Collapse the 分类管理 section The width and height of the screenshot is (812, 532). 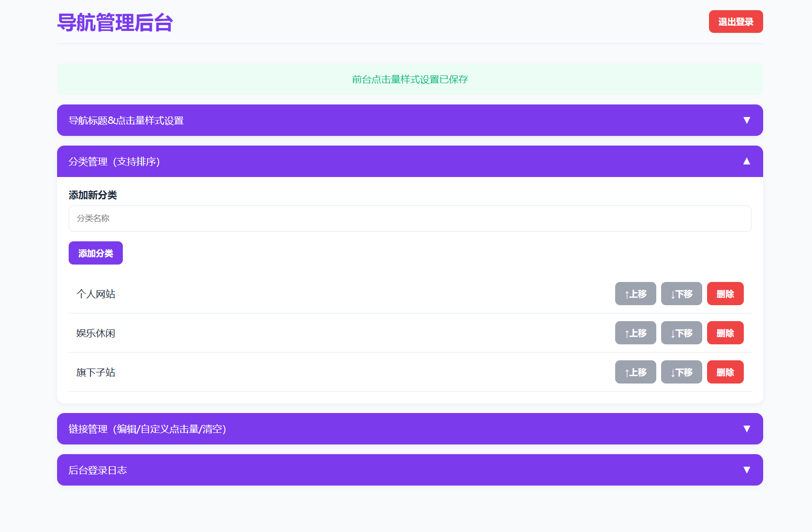(x=409, y=161)
